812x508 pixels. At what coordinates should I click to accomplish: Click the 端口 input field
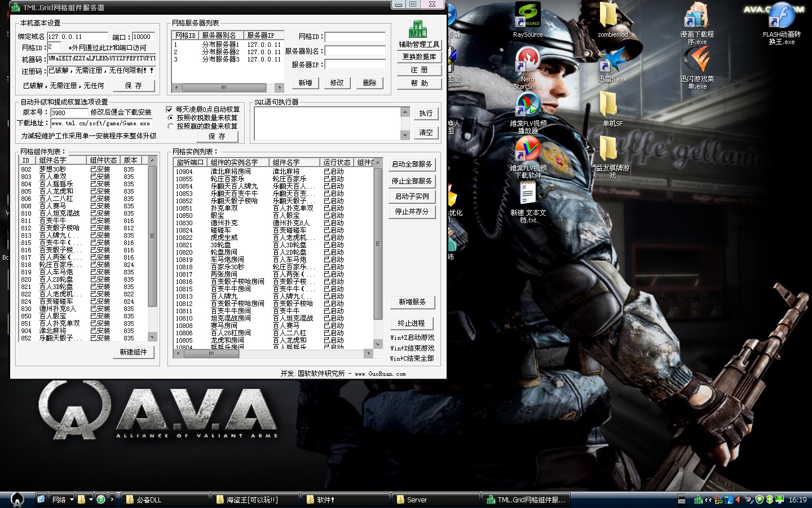pyautogui.click(x=143, y=36)
